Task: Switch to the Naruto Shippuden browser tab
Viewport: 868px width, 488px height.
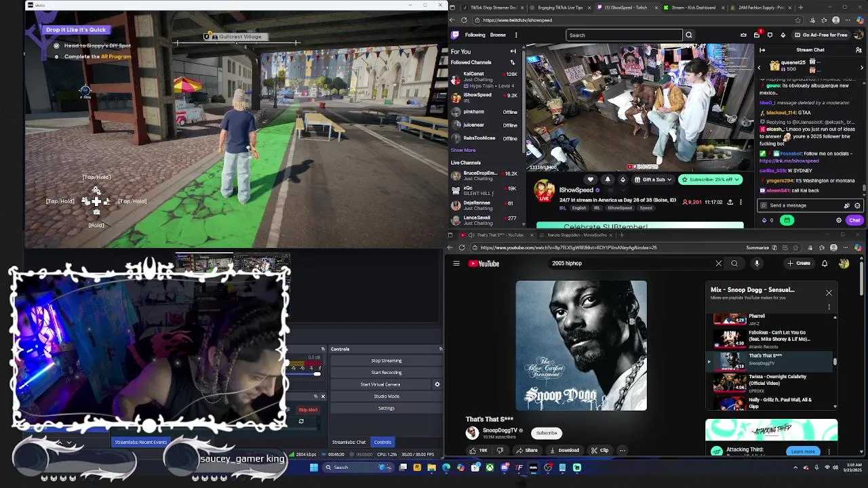Action: click(x=576, y=235)
